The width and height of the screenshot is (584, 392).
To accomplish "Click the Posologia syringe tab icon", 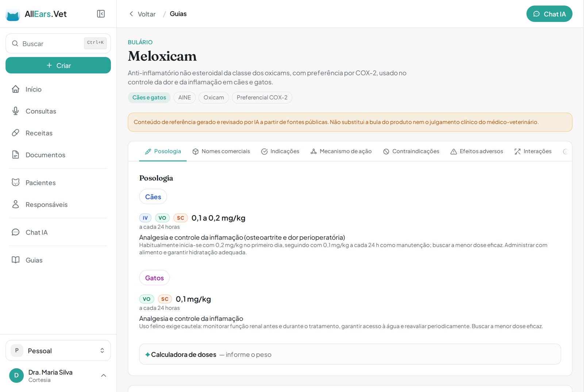I will coord(148,151).
